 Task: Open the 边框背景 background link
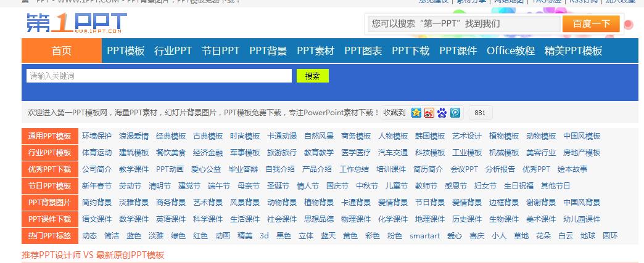(504, 202)
